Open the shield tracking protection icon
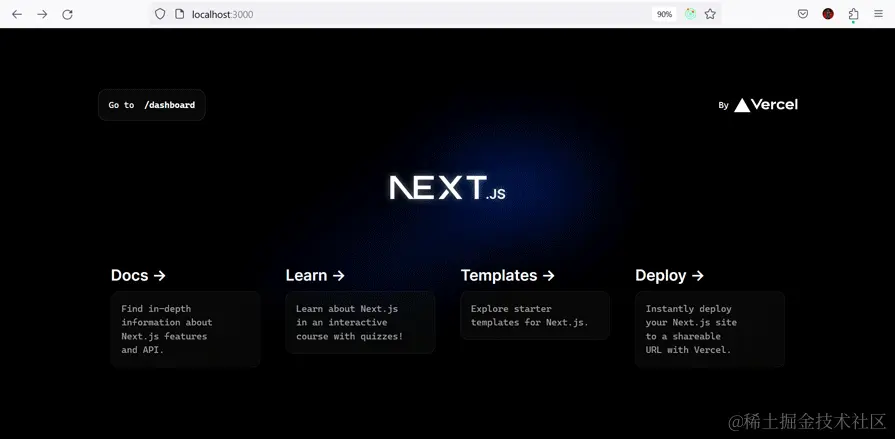Image resolution: width=895 pixels, height=439 pixels. (160, 14)
